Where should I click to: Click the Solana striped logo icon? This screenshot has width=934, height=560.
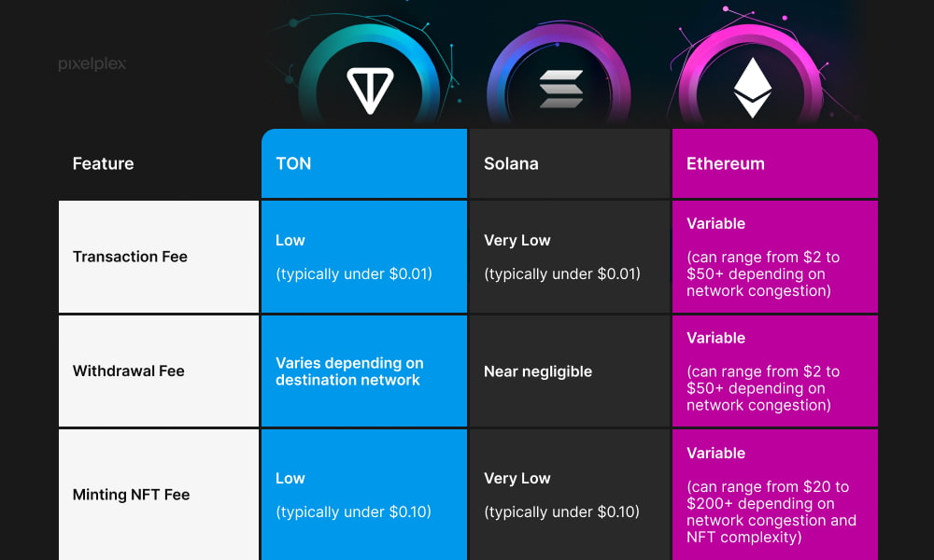pos(560,90)
